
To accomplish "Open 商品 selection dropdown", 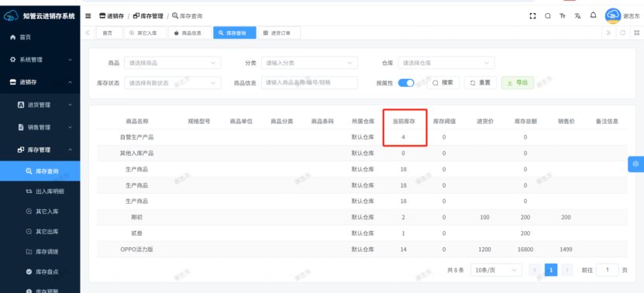I will [173, 63].
